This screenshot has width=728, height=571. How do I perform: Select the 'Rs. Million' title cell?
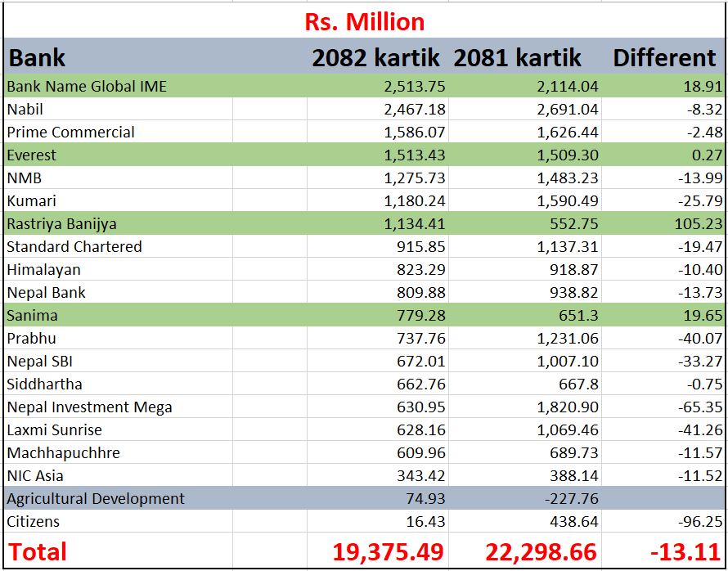click(364, 20)
